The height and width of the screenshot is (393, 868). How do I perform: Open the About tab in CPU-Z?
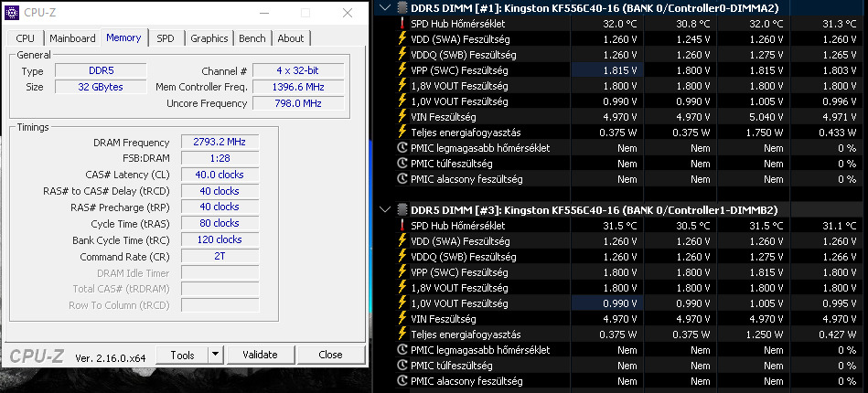291,38
